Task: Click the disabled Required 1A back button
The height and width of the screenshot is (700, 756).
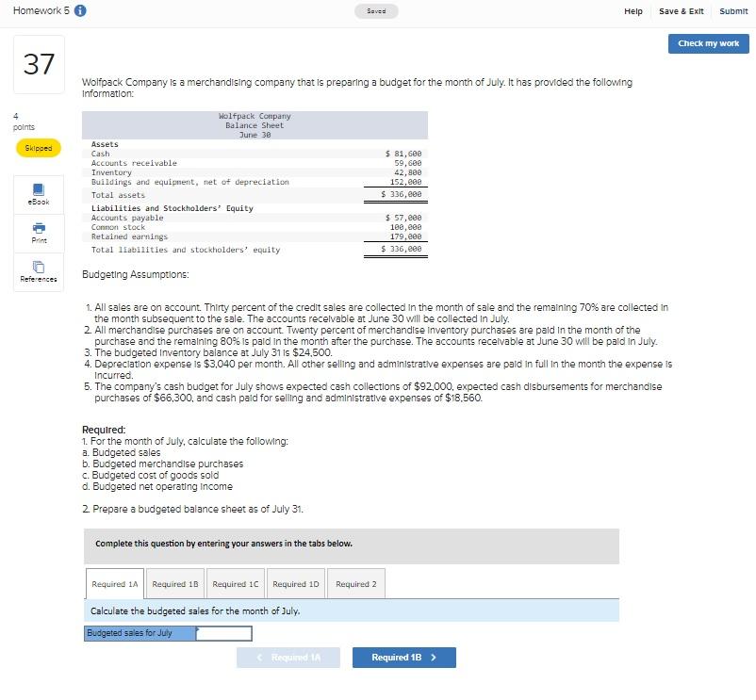Action: click(x=288, y=658)
